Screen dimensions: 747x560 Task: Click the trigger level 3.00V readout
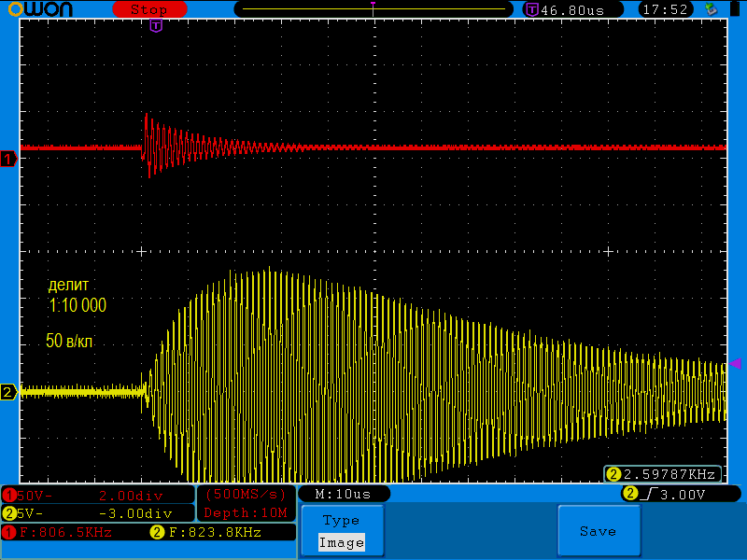670,494
